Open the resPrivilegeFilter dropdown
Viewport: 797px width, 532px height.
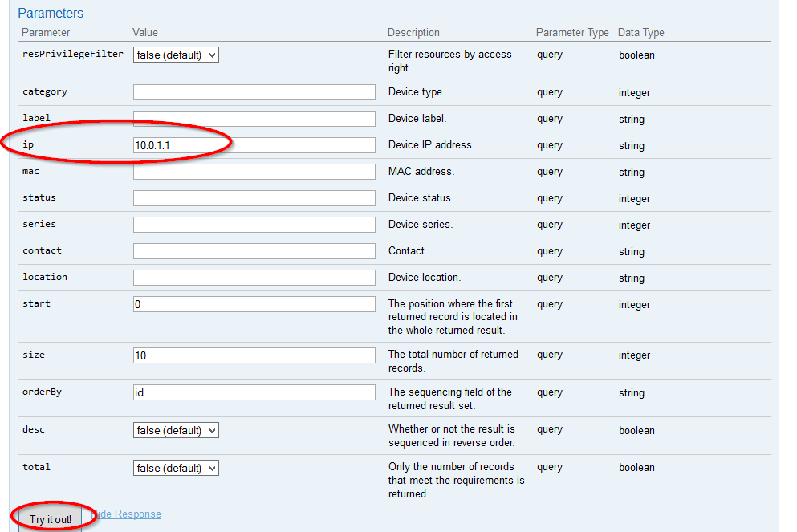[176, 55]
